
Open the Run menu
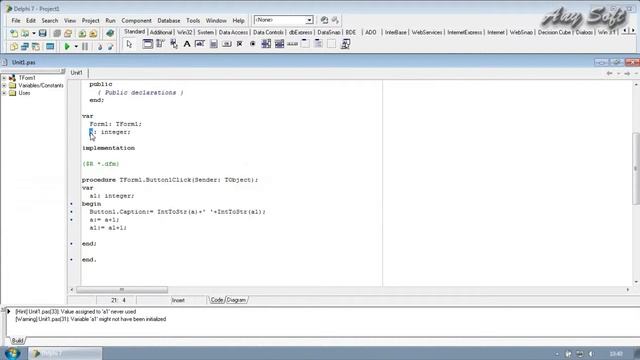(110, 20)
